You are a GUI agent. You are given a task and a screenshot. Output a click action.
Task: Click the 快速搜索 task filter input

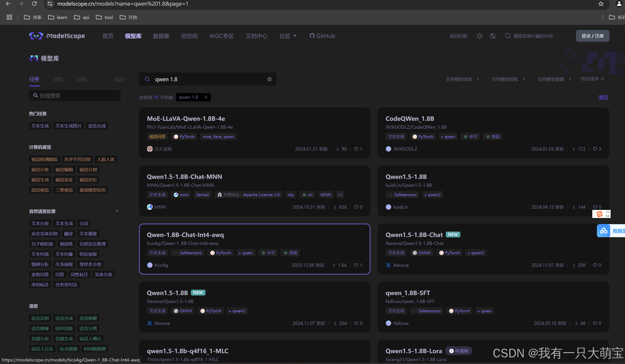75,96
